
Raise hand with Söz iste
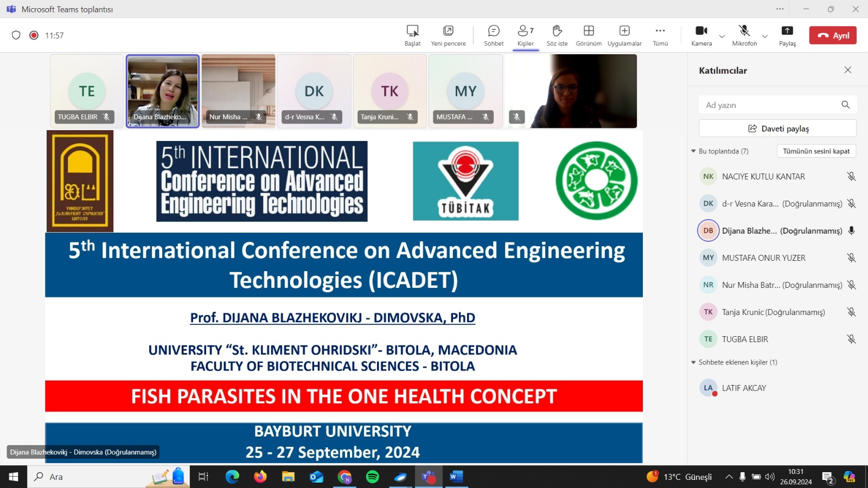[x=557, y=35]
